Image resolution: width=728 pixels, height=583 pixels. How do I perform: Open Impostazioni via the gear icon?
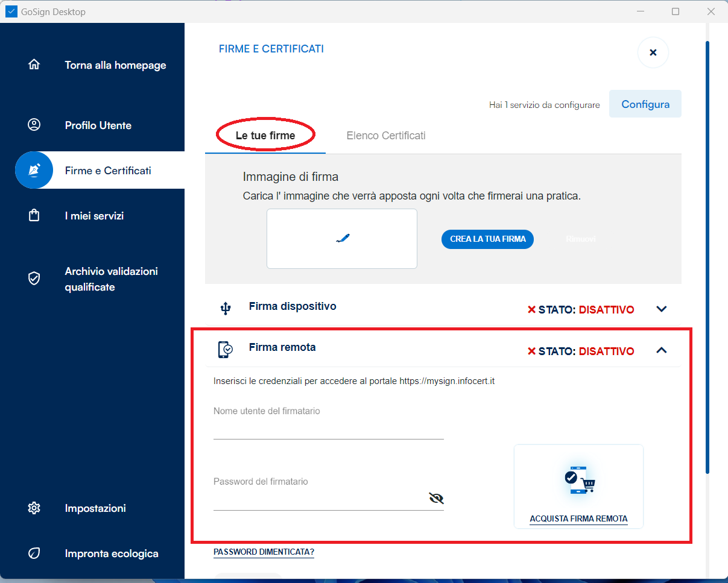coord(34,508)
